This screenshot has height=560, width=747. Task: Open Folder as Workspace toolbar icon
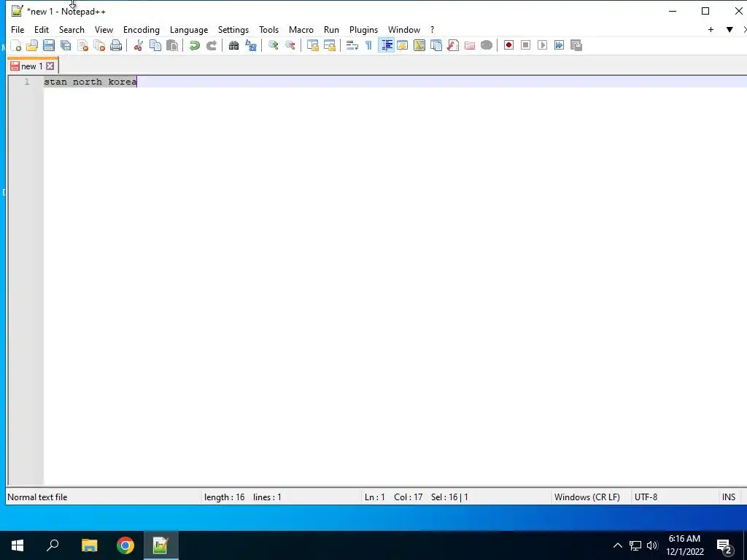tap(470, 45)
